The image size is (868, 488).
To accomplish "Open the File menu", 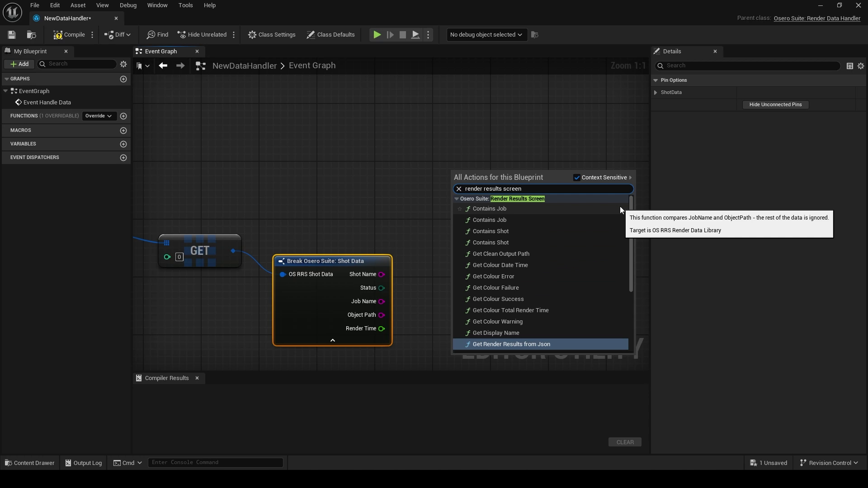I will (x=34, y=5).
